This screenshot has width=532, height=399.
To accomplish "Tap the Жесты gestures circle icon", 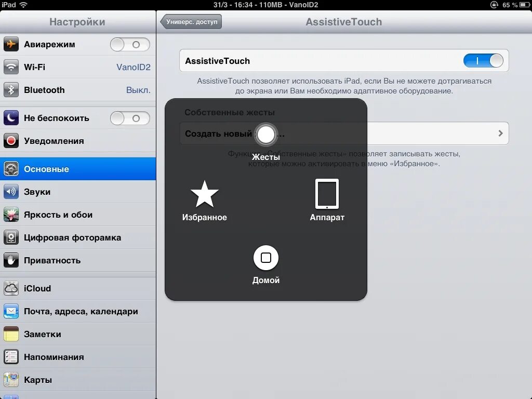I will click(x=265, y=135).
